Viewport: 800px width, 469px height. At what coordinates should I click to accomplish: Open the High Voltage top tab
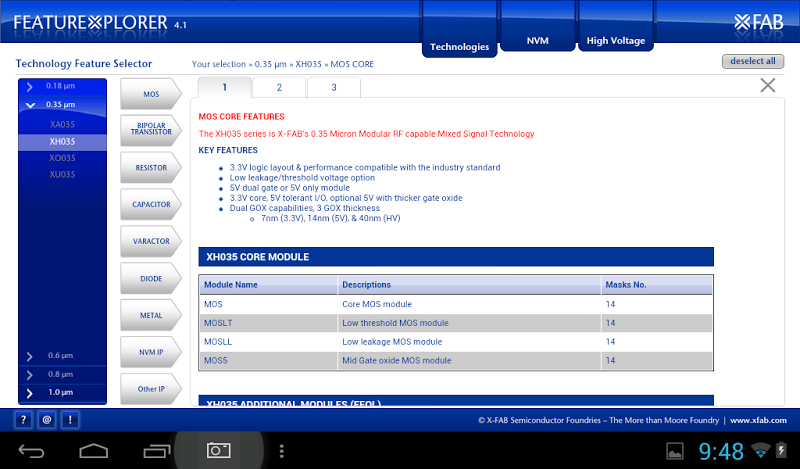pos(616,27)
